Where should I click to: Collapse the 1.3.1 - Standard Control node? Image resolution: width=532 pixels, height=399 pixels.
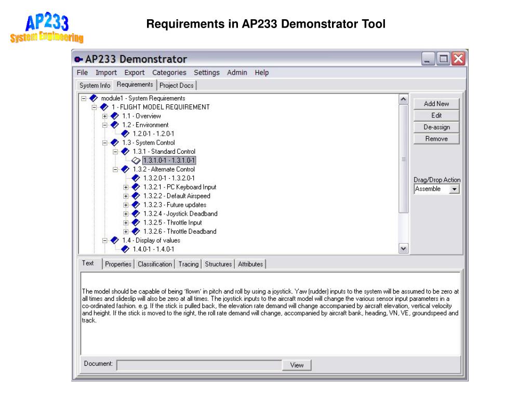[115, 152]
